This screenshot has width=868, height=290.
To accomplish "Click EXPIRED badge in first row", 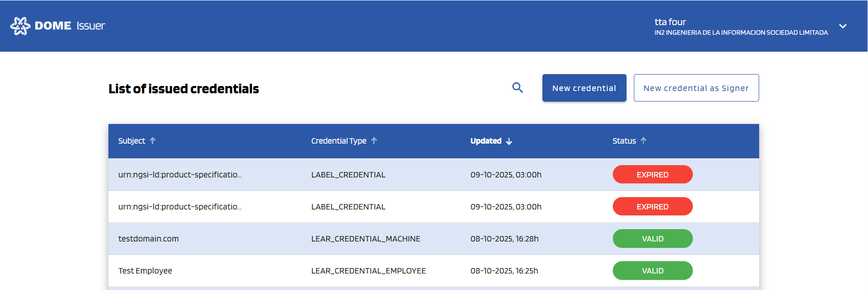I will 652,175.
